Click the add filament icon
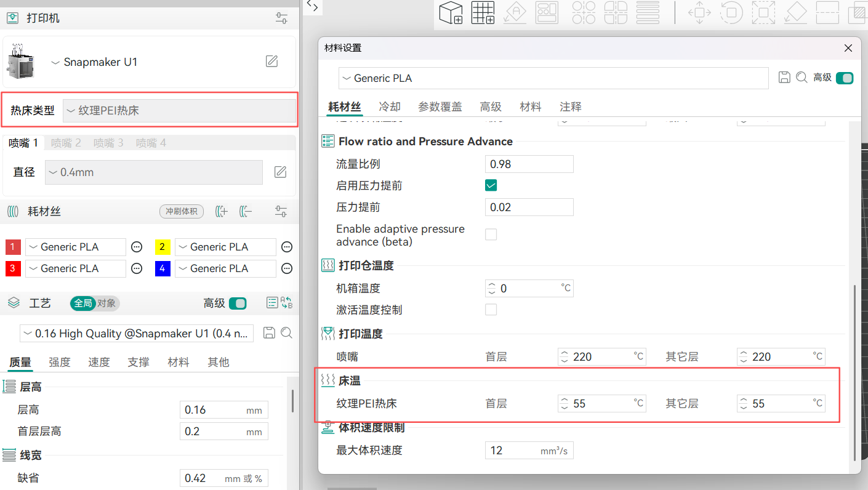 click(222, 212)
